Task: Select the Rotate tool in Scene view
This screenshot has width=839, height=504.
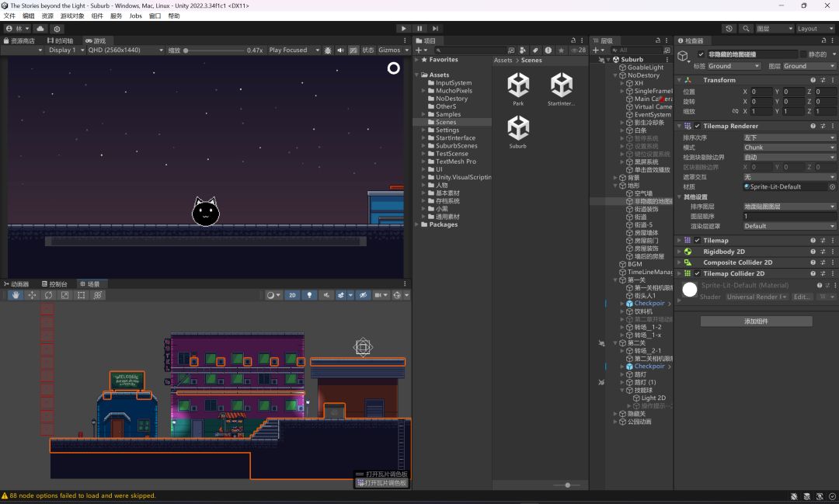Action: [x=48, y=295]
